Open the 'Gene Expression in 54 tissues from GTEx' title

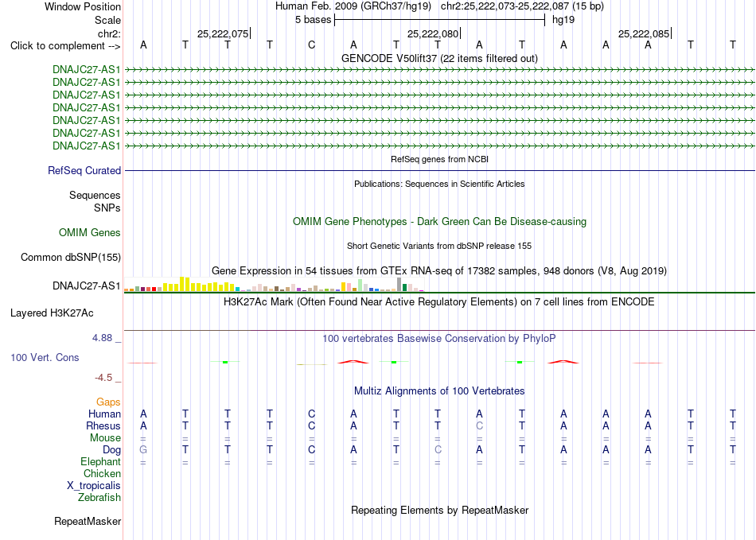click(x=439, y=270)
